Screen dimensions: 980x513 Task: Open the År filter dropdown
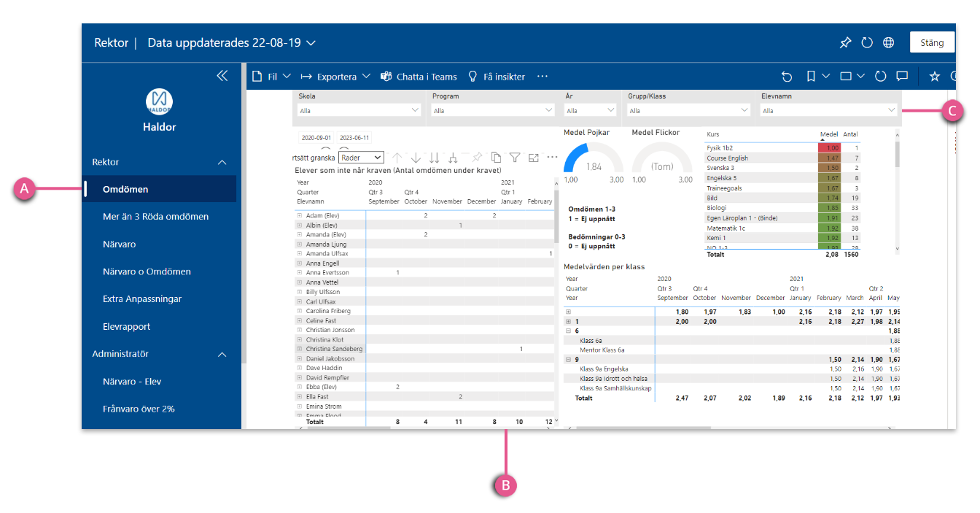tap(591, 110)
